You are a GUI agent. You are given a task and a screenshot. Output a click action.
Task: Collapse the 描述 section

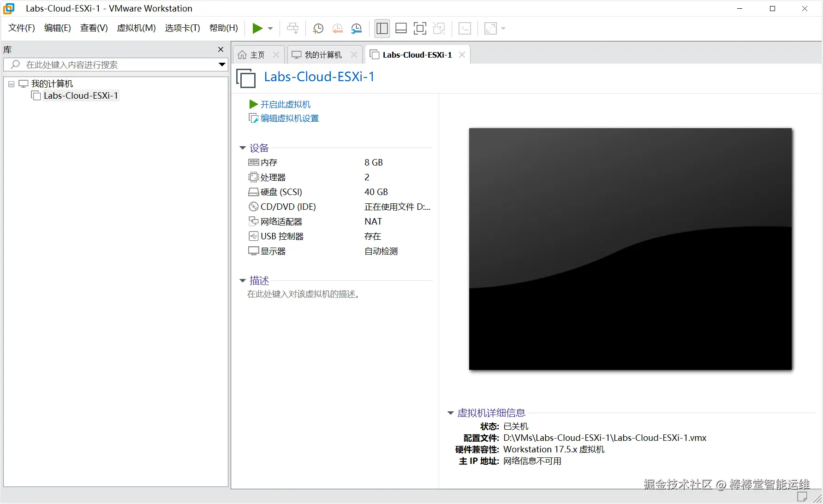point(243,280)
